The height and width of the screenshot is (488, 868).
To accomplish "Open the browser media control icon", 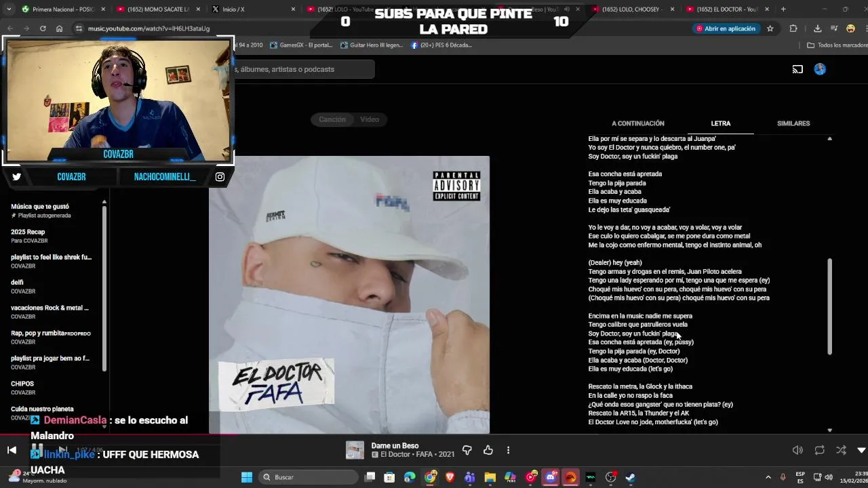I will [x=833, y=28].
